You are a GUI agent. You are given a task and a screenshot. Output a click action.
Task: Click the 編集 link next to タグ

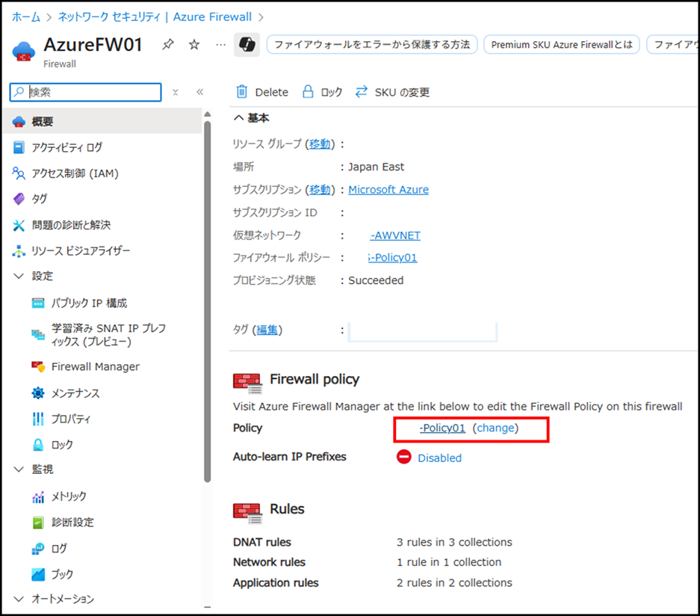(267, 330)
